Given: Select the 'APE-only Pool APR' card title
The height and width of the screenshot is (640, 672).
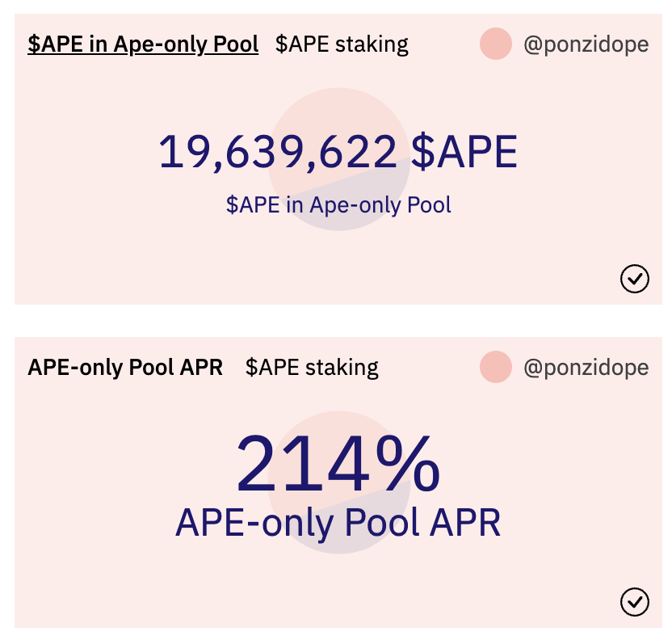Looking at the screenshot, I should pos(125,367).
